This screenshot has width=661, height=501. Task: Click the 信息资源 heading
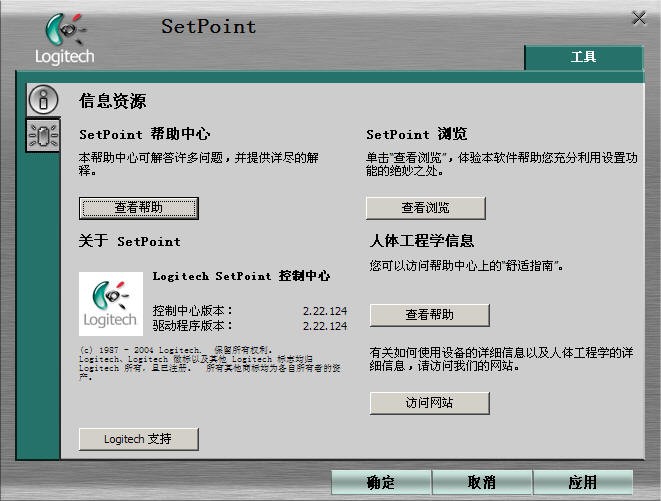click(113, 101)
